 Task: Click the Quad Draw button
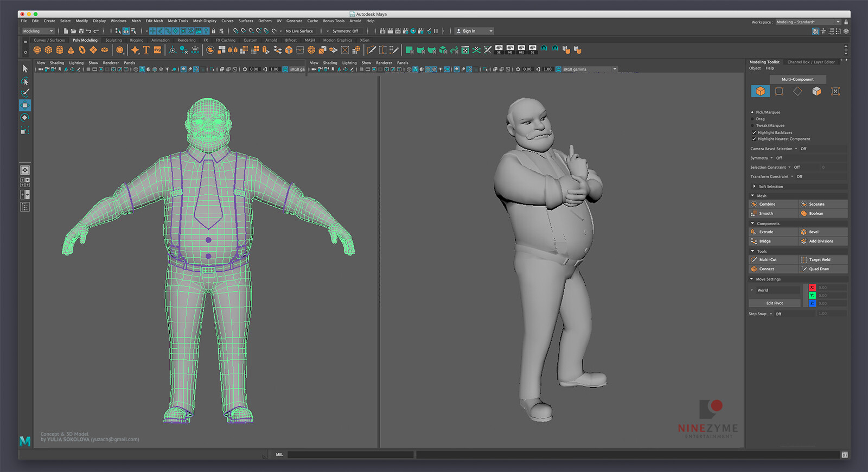click(x=823, y=269)
